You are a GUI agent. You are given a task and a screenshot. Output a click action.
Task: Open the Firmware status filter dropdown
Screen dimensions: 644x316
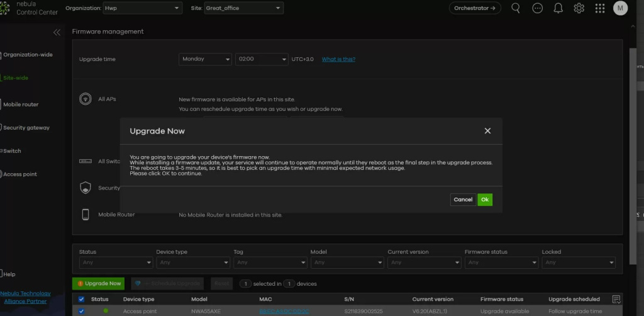(499, 262)
